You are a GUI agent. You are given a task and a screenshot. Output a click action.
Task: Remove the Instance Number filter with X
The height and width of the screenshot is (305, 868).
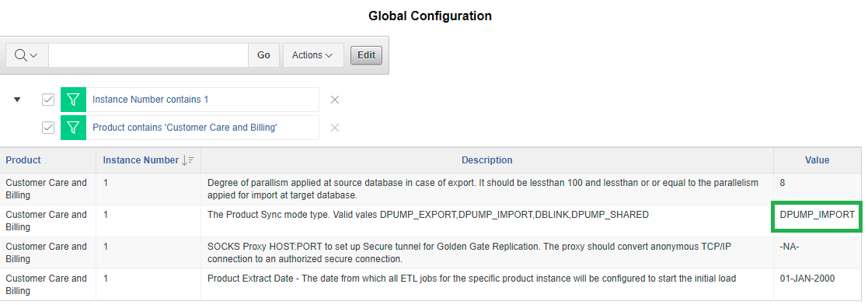335,100
